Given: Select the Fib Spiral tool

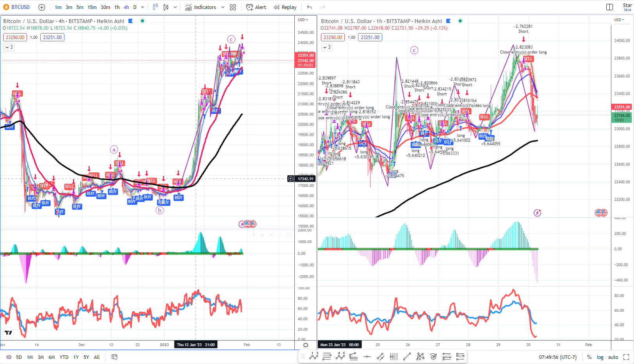Looking at the screenshot, I should click(433, 356).
